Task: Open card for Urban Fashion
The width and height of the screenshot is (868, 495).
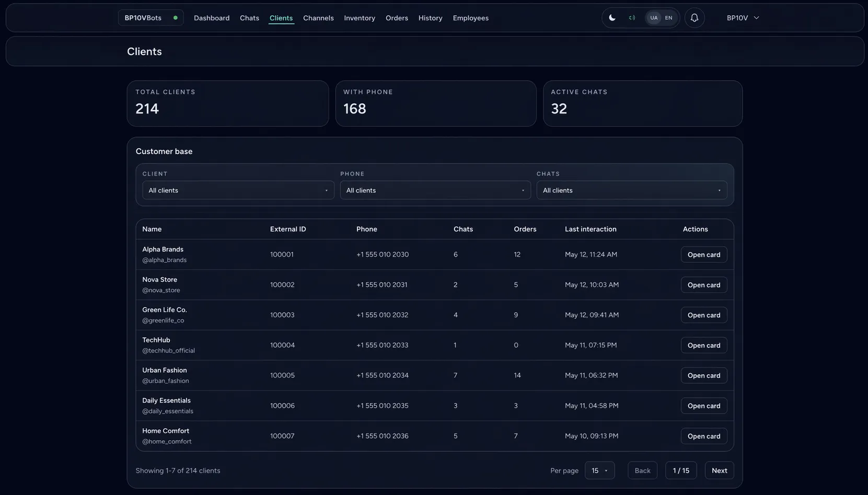Action: tap(704, 375)
